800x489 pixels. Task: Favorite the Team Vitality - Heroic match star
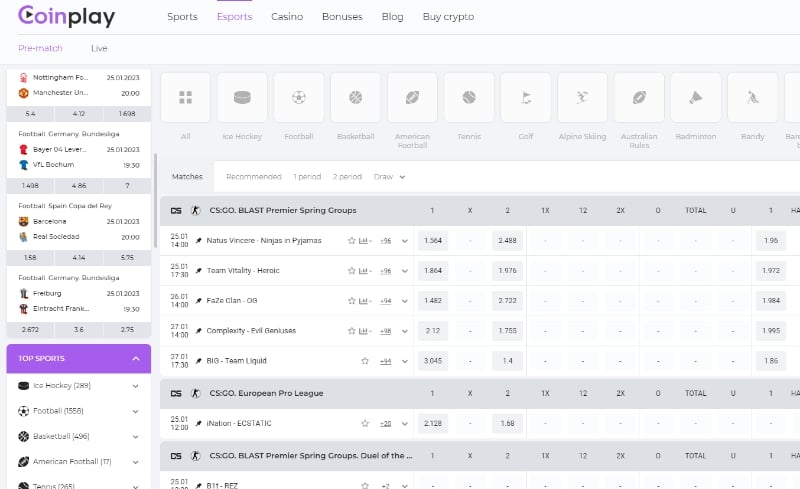[352, 271]
